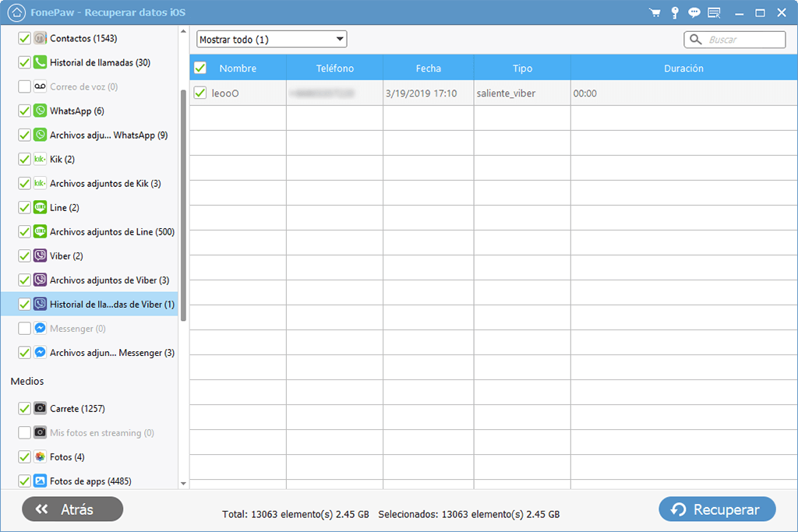
Task: Click the Carrete camera icon
Action: (x=41, y=408)
